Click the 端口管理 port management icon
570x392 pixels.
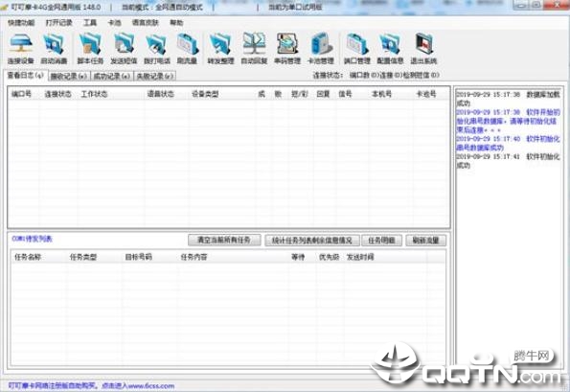[357, 49]
